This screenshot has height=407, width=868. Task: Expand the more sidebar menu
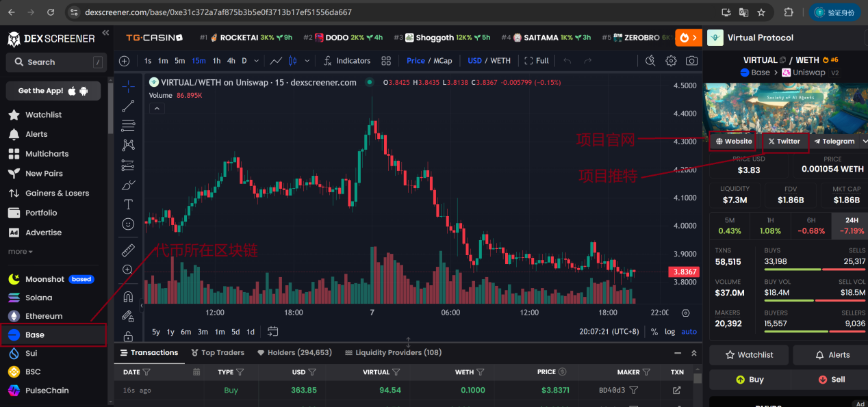pyautogui.click(x=21, y=252)
